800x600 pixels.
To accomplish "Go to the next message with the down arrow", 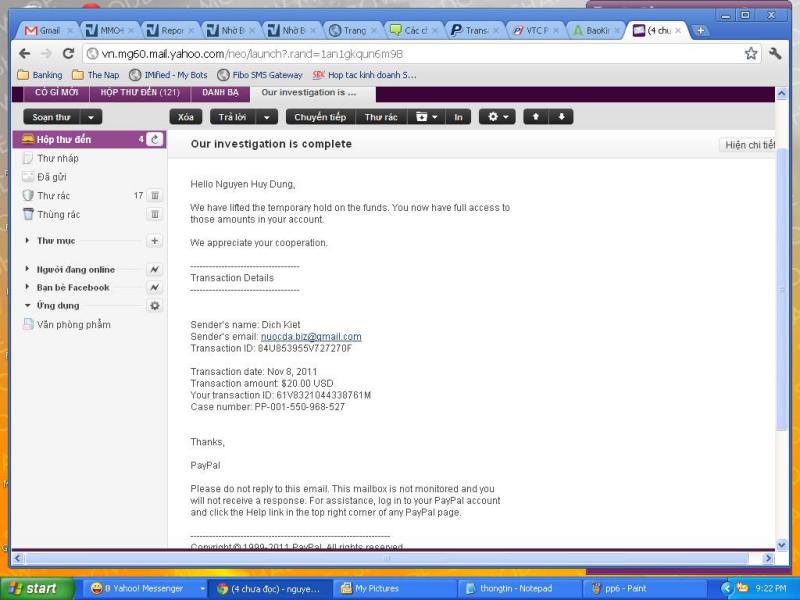I will point(561,117).
